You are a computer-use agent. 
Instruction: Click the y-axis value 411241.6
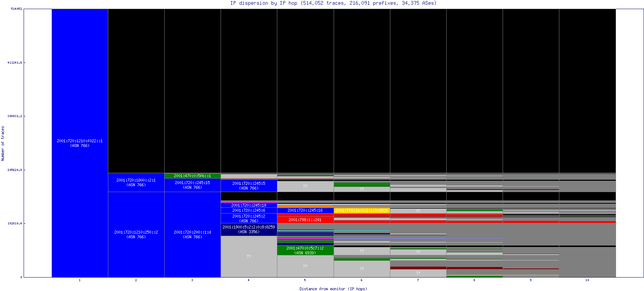[x=15, y=63]
